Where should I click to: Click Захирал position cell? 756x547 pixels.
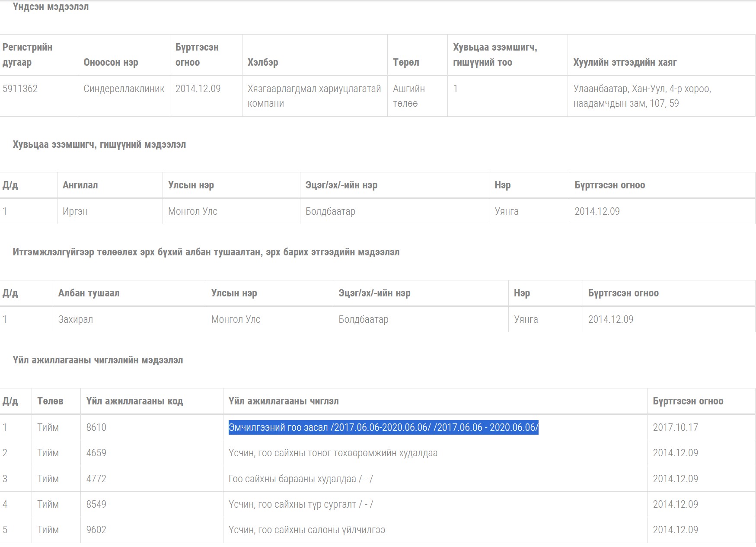pos(76,319)
